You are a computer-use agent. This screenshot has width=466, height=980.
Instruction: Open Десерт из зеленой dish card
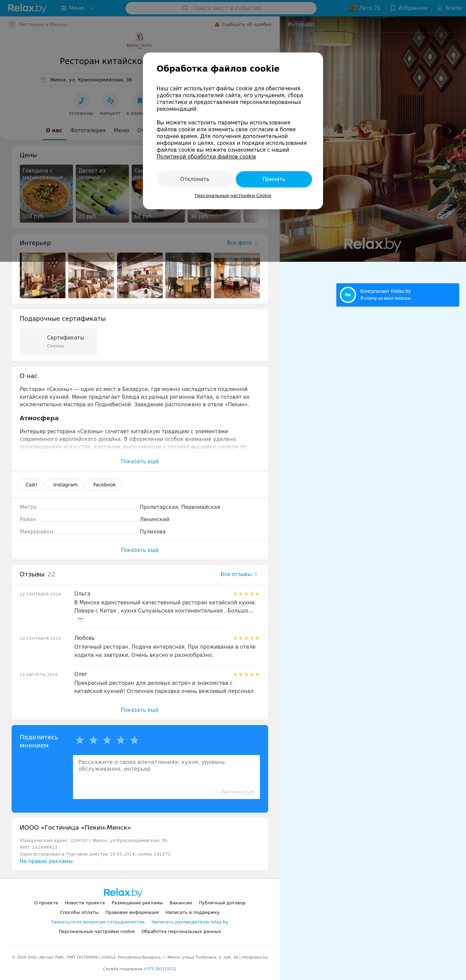102,194
